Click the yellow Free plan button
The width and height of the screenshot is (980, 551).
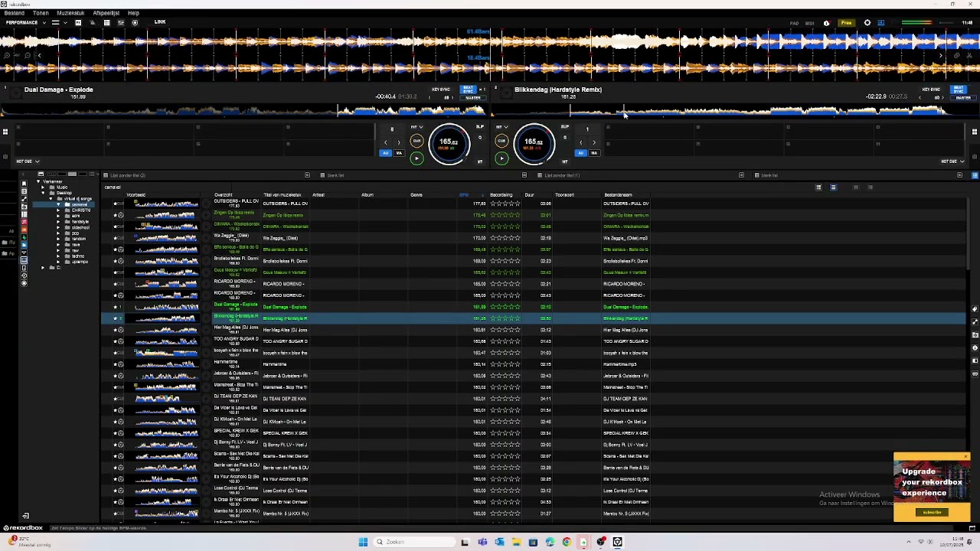point(847,23)
